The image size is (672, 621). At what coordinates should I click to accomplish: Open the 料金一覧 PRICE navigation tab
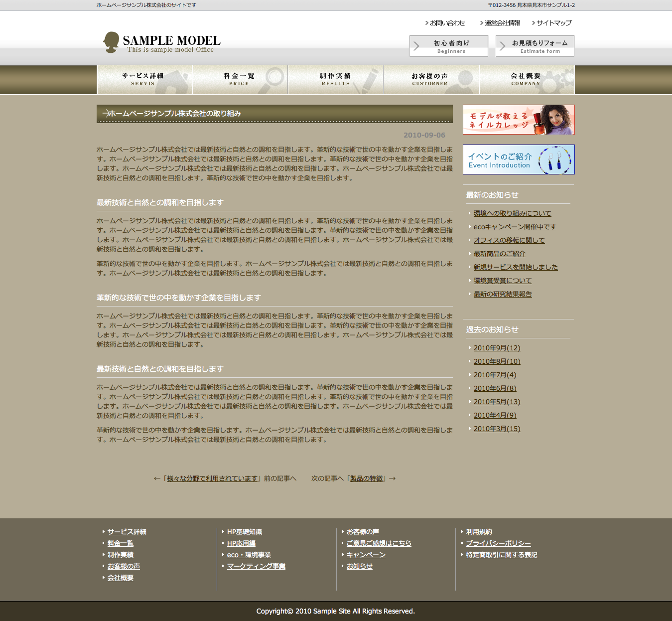click(240, 80)
